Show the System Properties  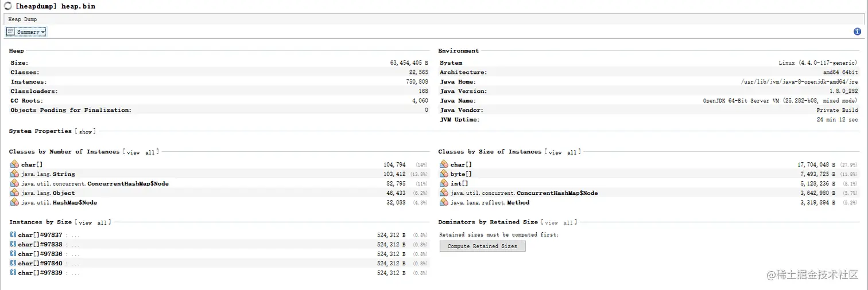tap(86, 132)
